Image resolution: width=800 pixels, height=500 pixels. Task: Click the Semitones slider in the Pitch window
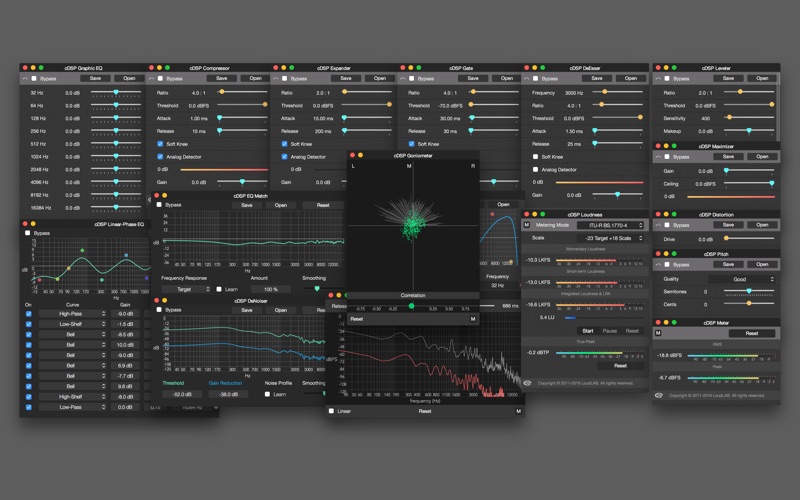[x=749, y=291]
